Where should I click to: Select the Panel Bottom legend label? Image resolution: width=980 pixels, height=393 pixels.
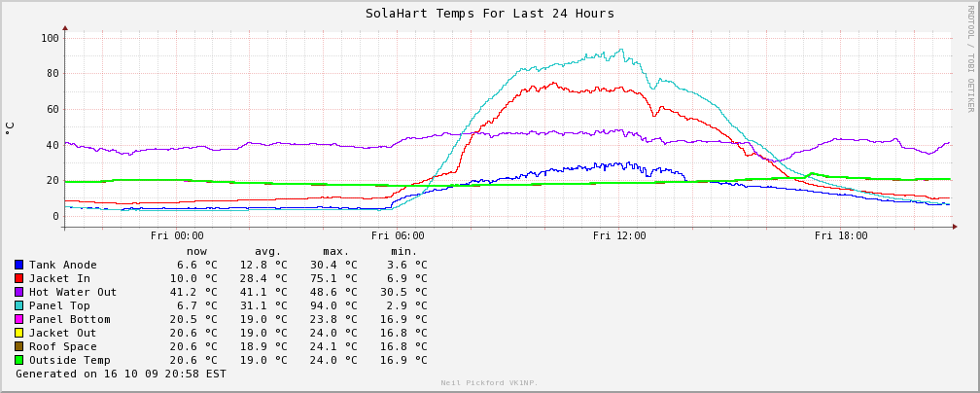[x=69, y=319]
